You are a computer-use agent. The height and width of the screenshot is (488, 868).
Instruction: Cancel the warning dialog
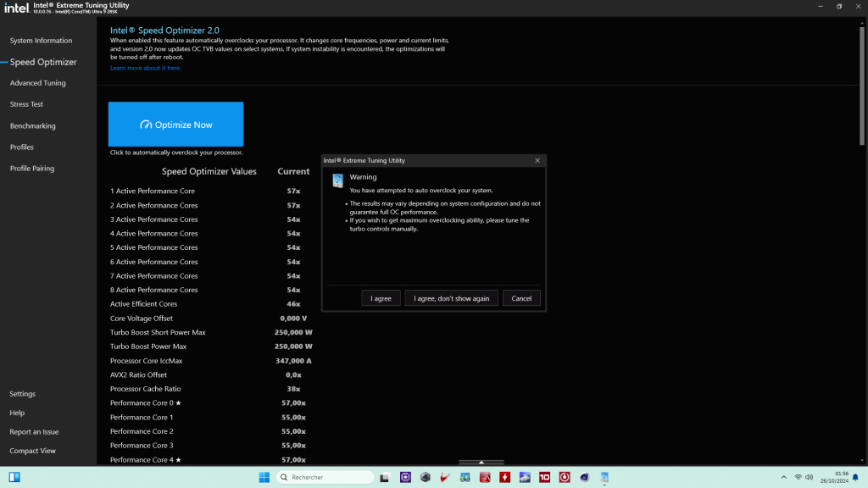(521, 298)
